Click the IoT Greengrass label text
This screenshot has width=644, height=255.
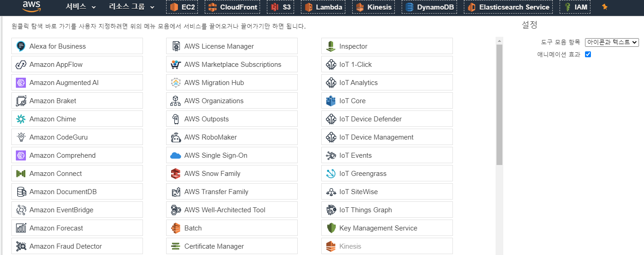363,174
